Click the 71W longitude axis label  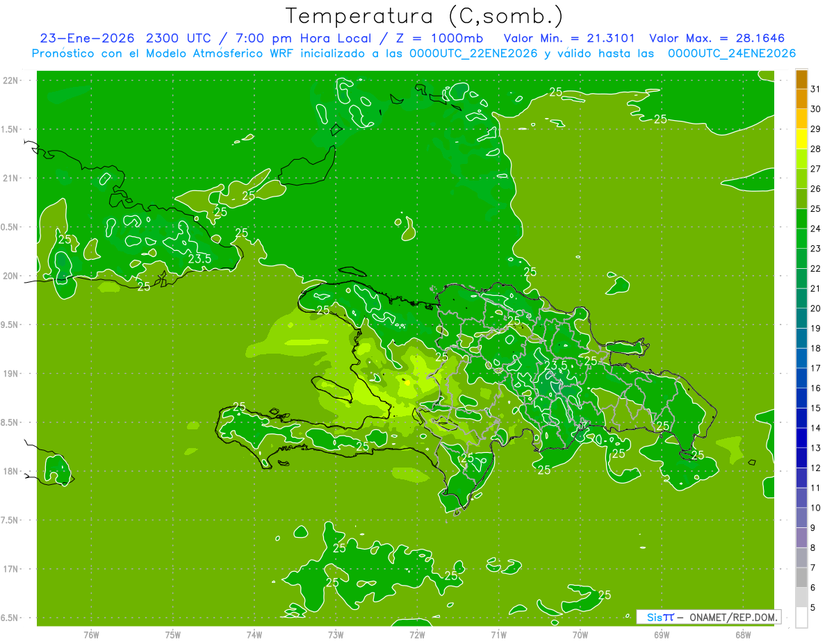[x=498, y=634]
